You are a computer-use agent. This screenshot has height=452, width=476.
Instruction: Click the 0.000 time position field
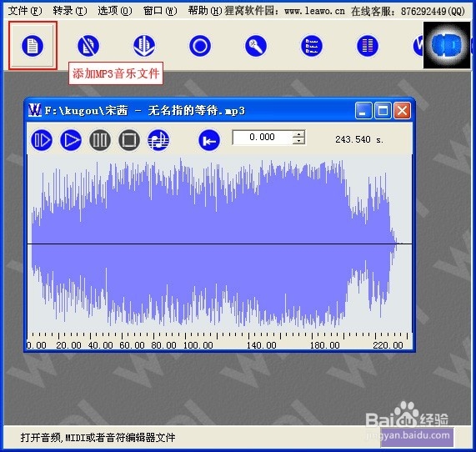263,138
